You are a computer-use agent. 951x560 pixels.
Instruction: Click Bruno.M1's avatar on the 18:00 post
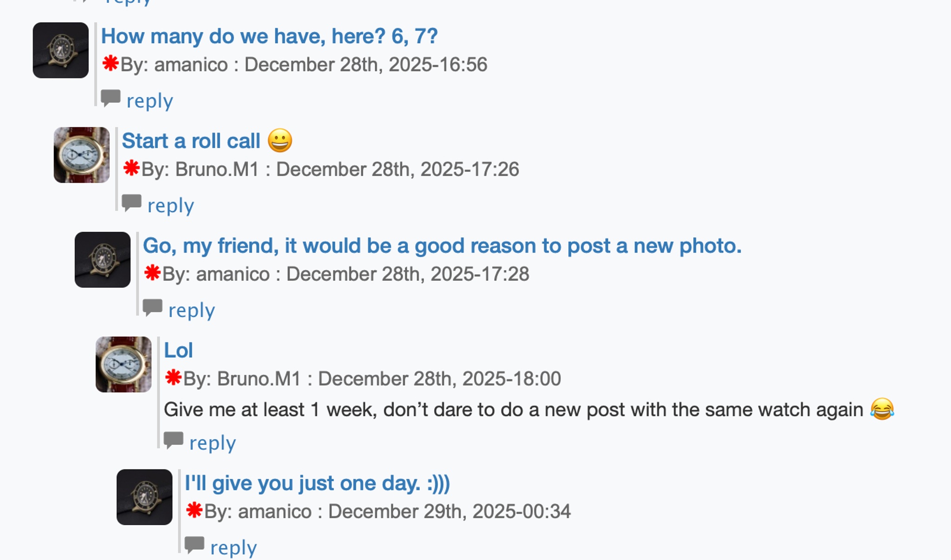tap(124, 365)
